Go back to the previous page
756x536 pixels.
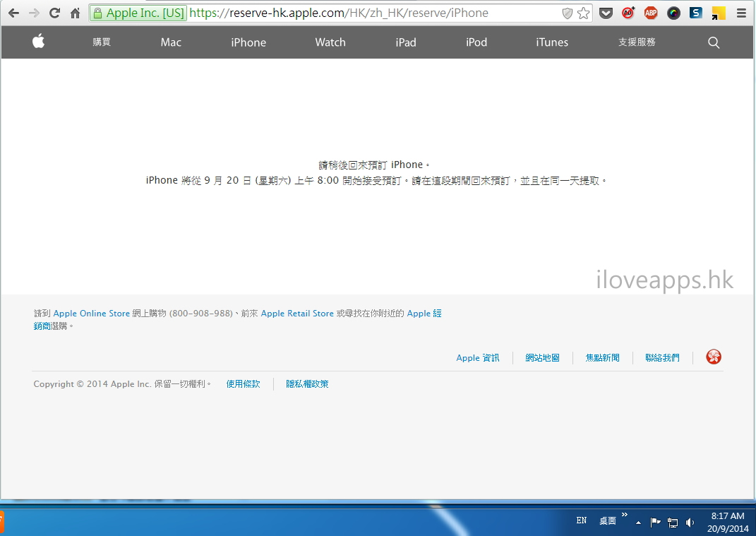(13, 13)
